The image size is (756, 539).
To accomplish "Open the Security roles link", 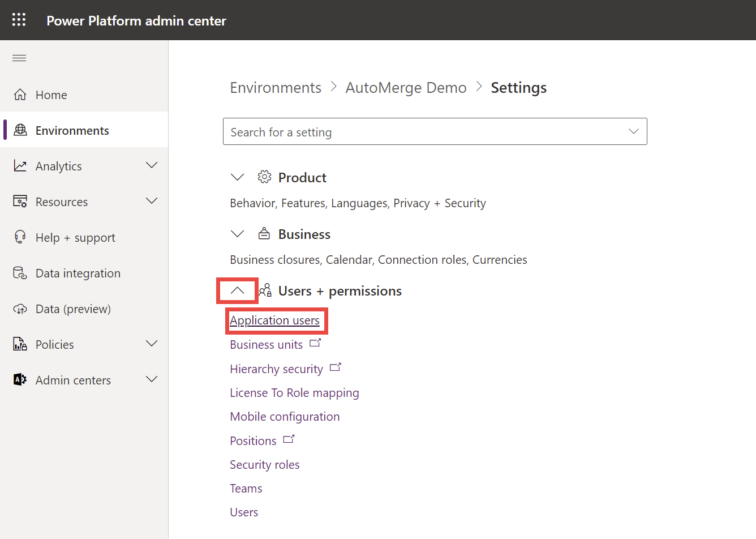I will click(x=265, y=465).
